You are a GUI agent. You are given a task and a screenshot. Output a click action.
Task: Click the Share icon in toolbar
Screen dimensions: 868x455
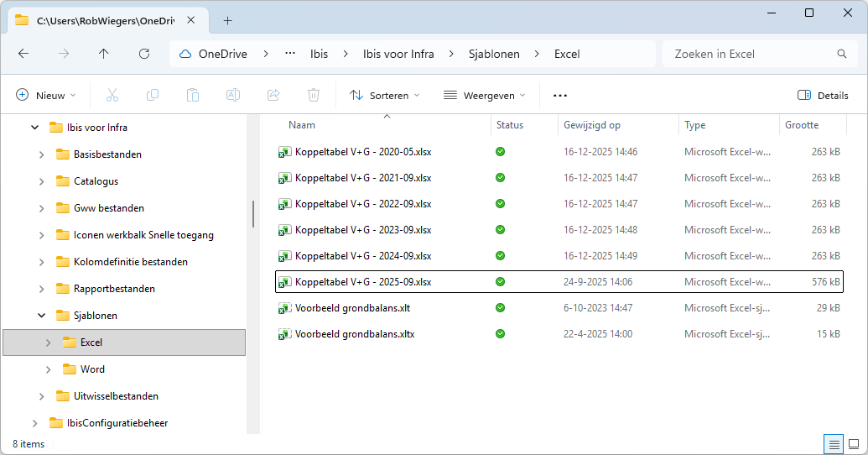click(x=273, y=96)
